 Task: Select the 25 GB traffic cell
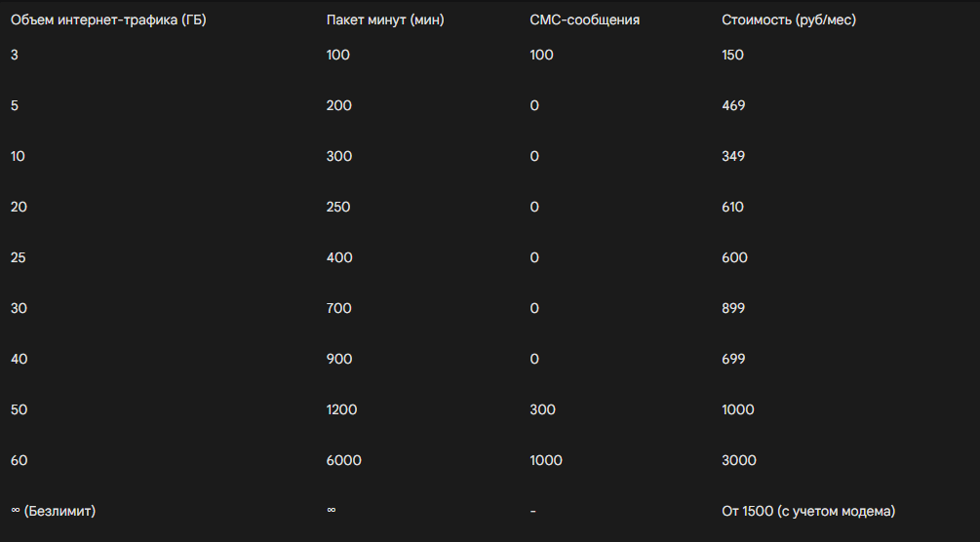click(x=19, y=257)
